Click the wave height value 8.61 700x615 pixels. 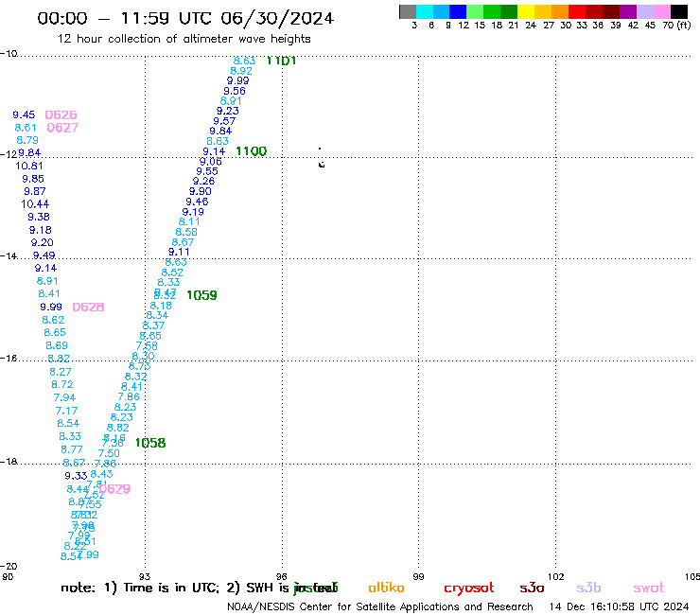click(26, 128)
